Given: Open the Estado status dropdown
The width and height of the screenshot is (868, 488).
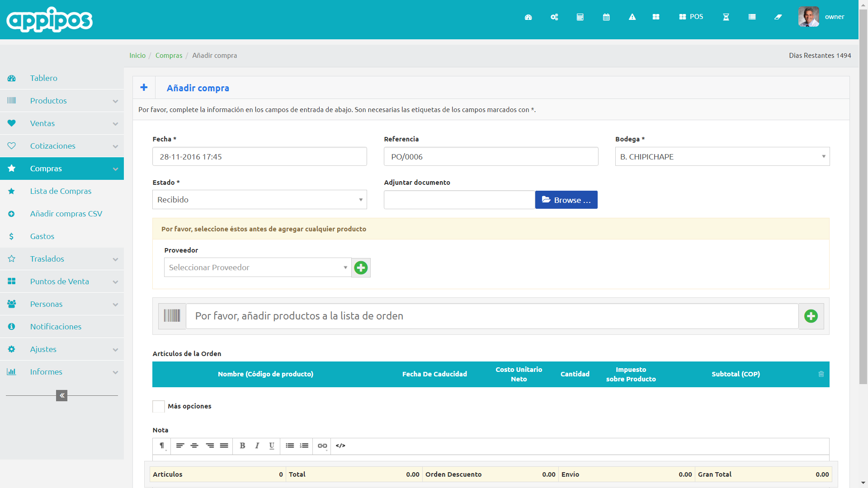Looking at the screenshot, I should pyautogui.click(x=259, y=200).
